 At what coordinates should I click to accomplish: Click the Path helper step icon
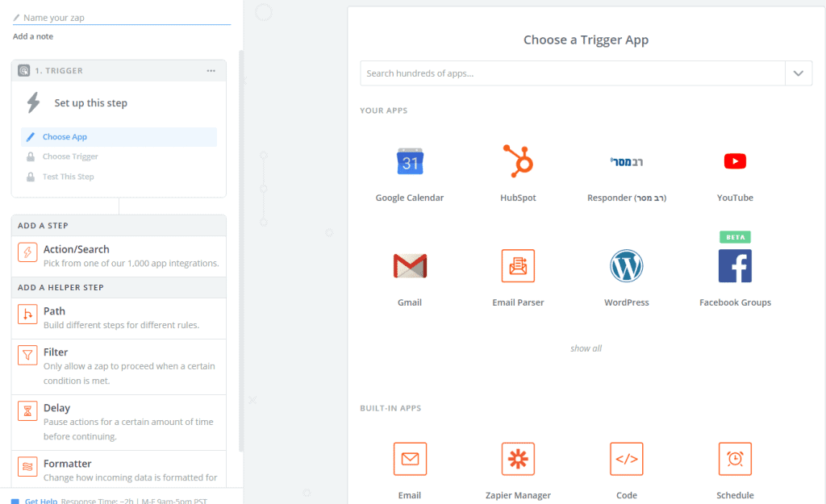pyautogui.click(x=27, y=314)
